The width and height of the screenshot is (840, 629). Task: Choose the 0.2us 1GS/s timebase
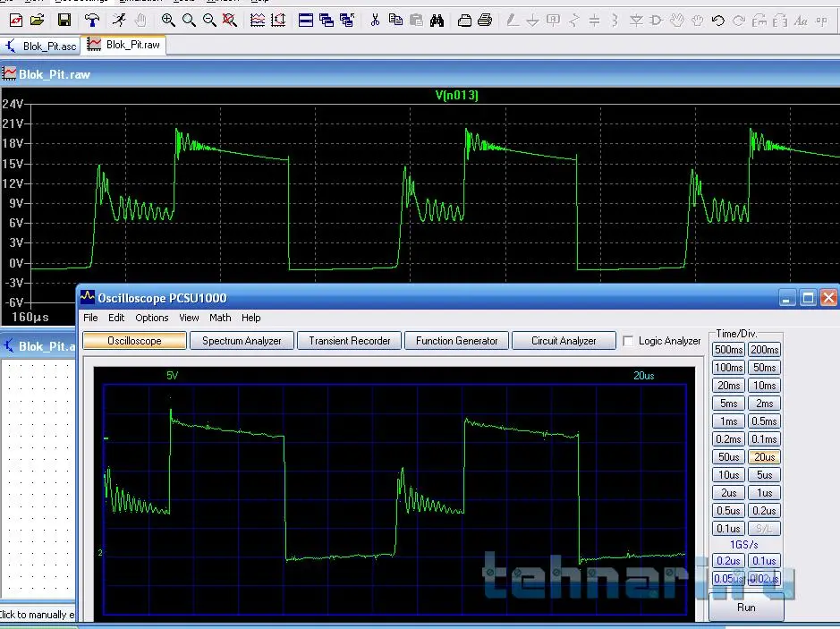728,561
